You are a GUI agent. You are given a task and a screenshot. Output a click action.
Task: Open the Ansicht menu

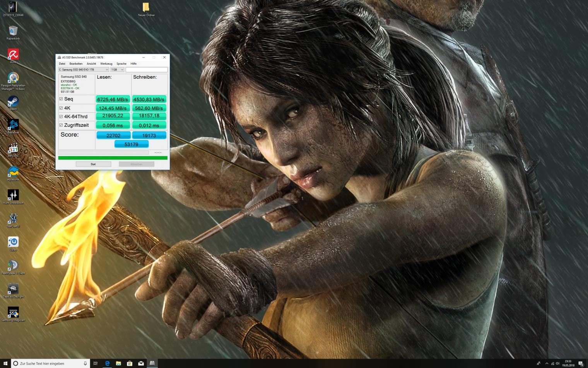coord(91,64)
